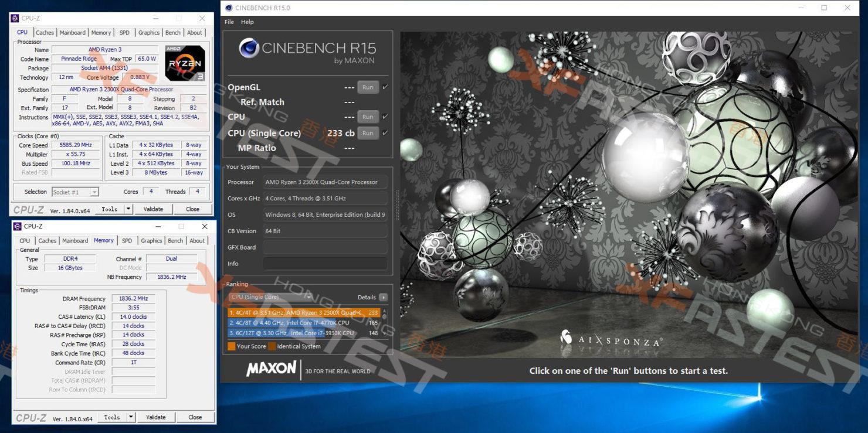Click the CINEBENCH R15.0 title bar icon
Image resolution: width=868 pixels, height=433 pixels.
click(229, 8)
